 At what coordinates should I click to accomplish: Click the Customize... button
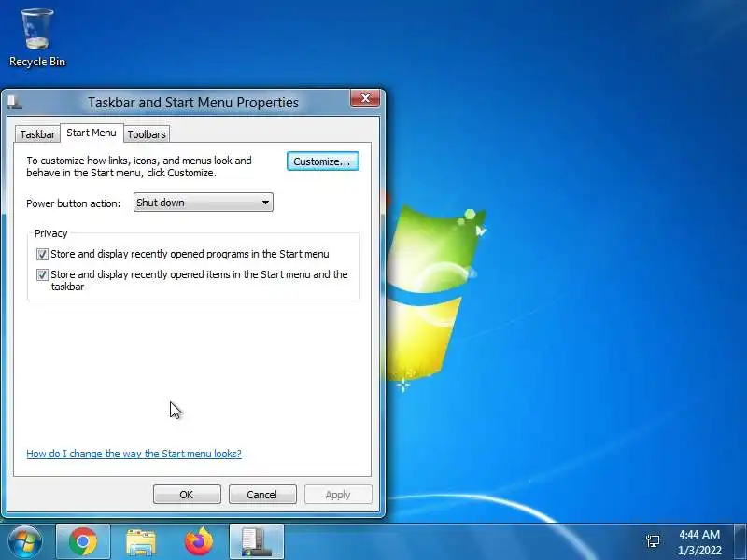pyautogui.click(x=322, y=161)
